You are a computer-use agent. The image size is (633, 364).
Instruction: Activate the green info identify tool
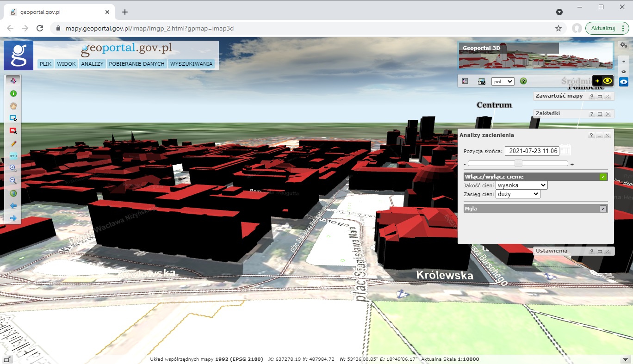coord(13,93)
